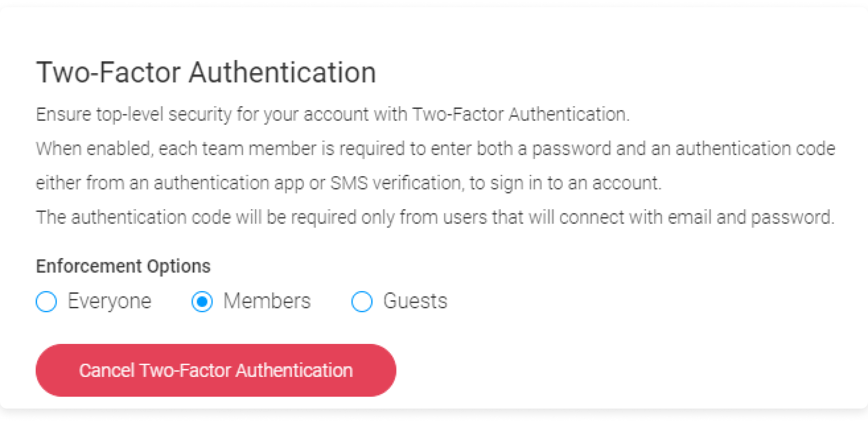Click the Cancel Two-Factor Authentication button
Viewport: 868px width, 423px height.
[216, 370]
